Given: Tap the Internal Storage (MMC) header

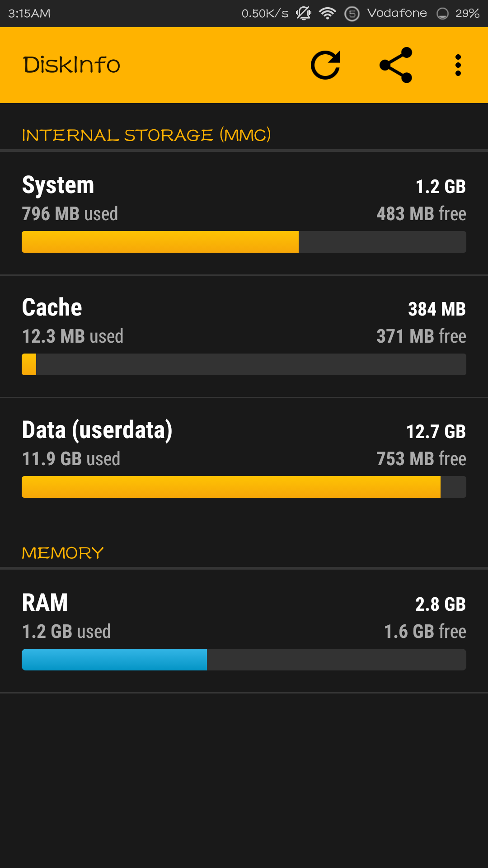Looking at the screenshot, I should coord(146,135).
